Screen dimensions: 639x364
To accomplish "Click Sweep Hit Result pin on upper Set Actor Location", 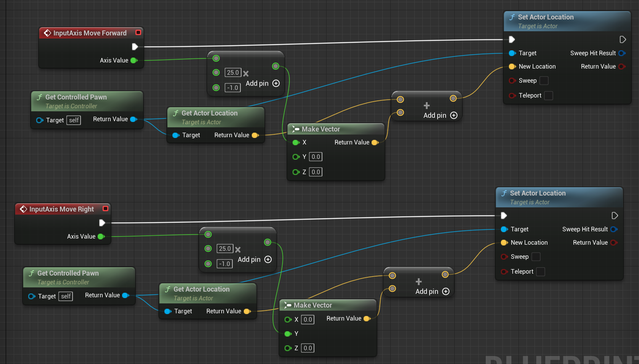I will [622, 53].
